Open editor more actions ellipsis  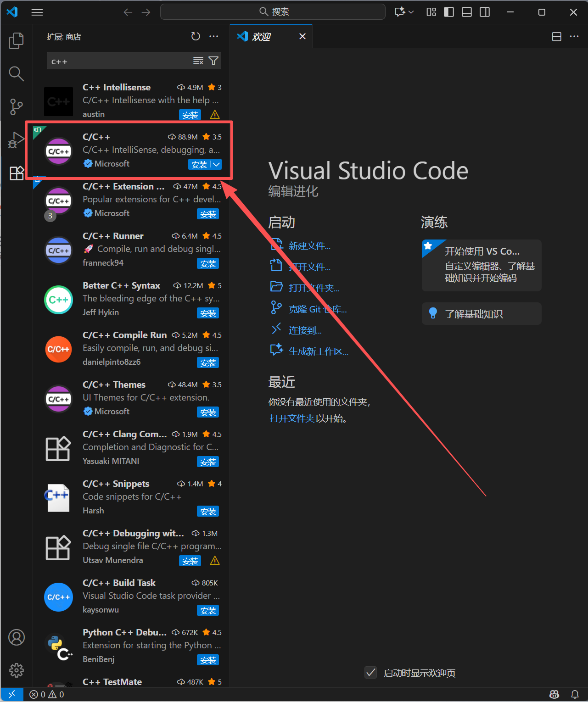pyautogui.click(x=574, y=37)
